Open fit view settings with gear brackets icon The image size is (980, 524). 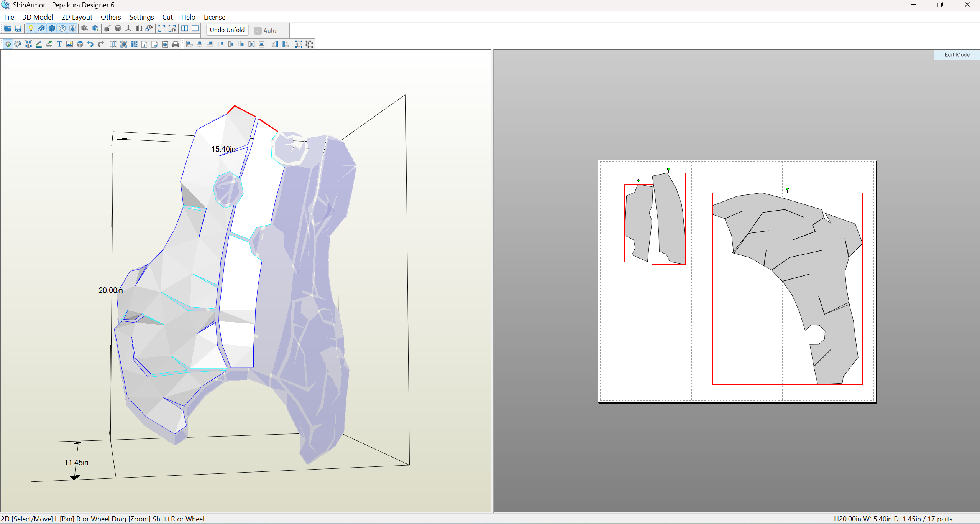point(172,29)
